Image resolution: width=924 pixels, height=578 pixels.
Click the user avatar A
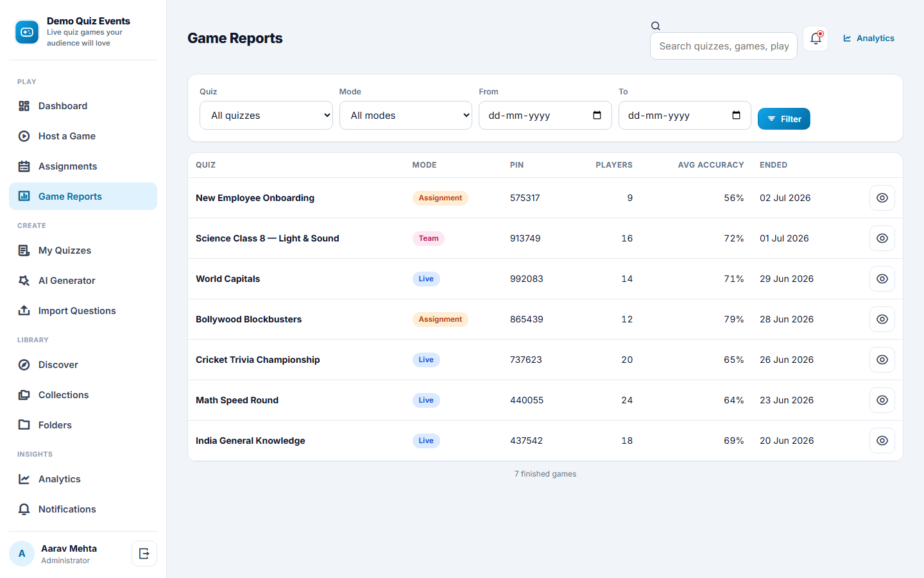point(22,554)
